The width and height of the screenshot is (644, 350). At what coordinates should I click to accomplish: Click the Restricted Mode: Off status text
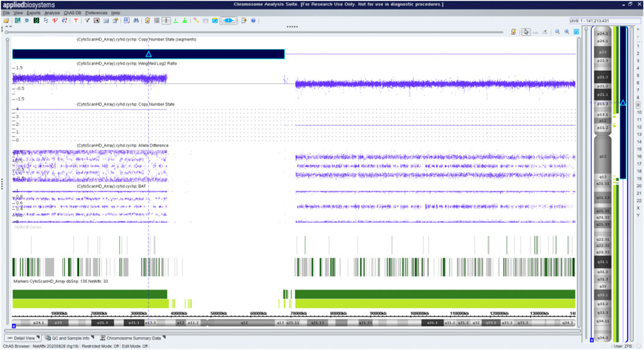(100, 346)
